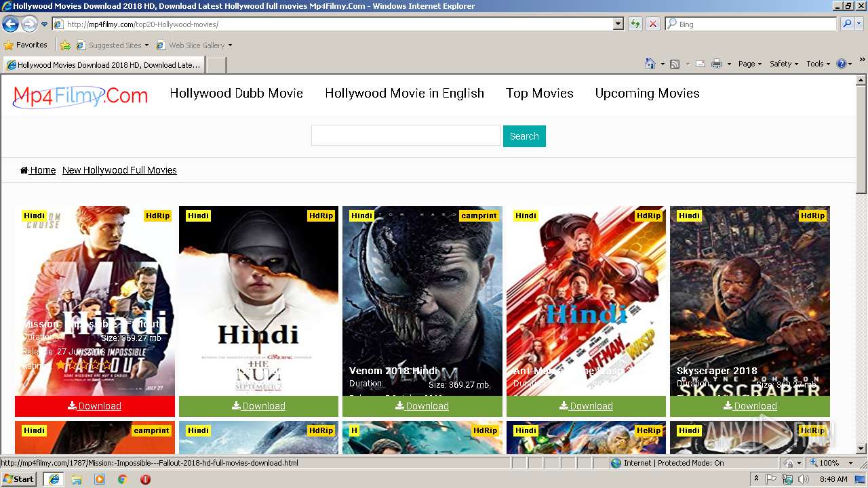Open The Nun Hindi movie poster
Image resolution: width=868 pixels, height=488 pixels.
tap(258, 301)
